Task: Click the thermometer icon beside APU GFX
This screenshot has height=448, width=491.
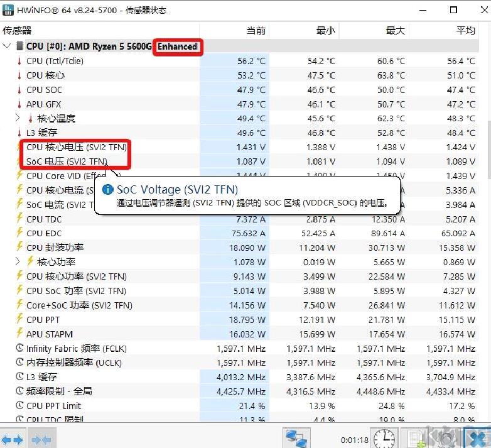Action: tap(19, 104)
